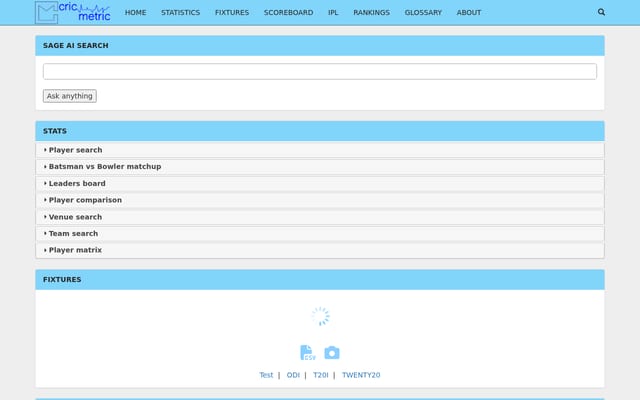Focus the Sage AI search text field
This screenshot has width=640, height=400.
[x=320, y=71]
